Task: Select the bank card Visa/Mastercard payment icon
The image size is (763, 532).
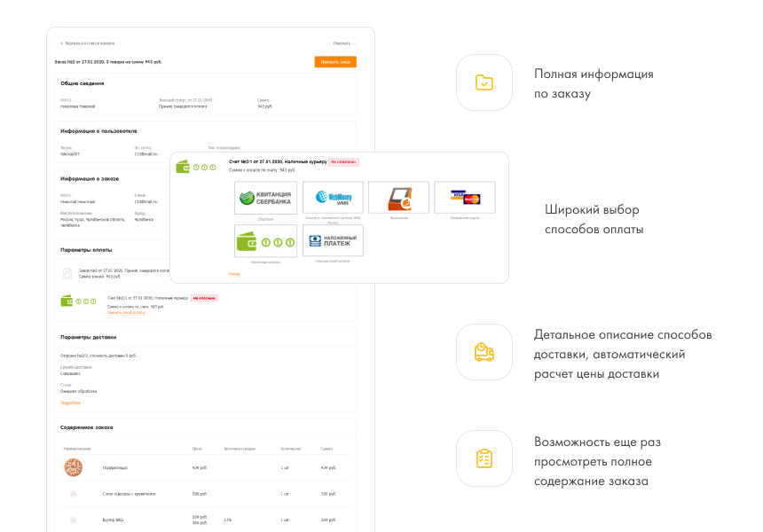Action: click(x=465, y=196)
